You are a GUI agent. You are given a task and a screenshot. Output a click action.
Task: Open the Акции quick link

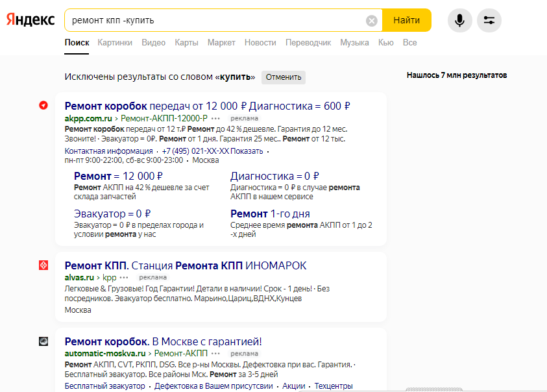294,386
